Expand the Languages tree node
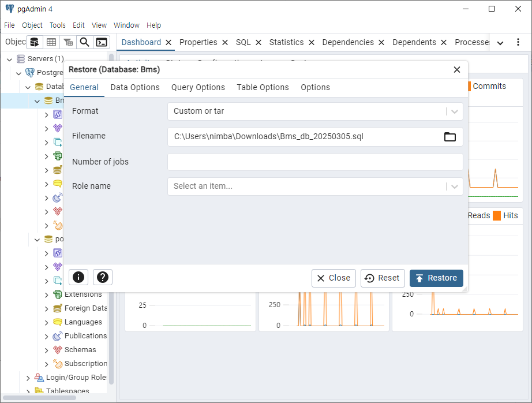Image resolution: width=532 pixels, height=403 pixels. (47, 323)
